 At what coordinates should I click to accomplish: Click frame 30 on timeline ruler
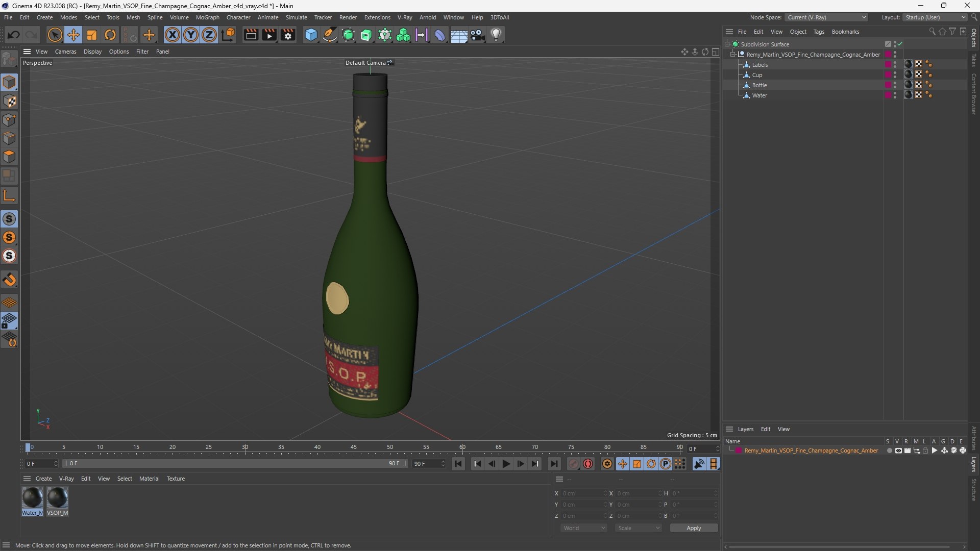pos(245,447)
